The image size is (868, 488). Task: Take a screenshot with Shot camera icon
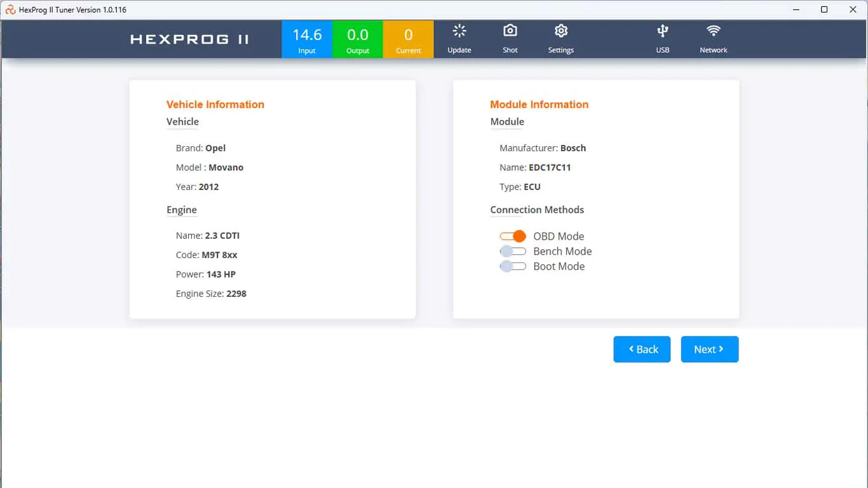click(510, 30)
